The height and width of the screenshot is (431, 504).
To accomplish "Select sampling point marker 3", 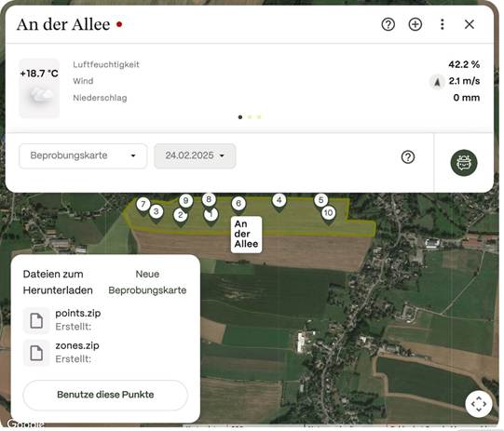I will point(157,212).
